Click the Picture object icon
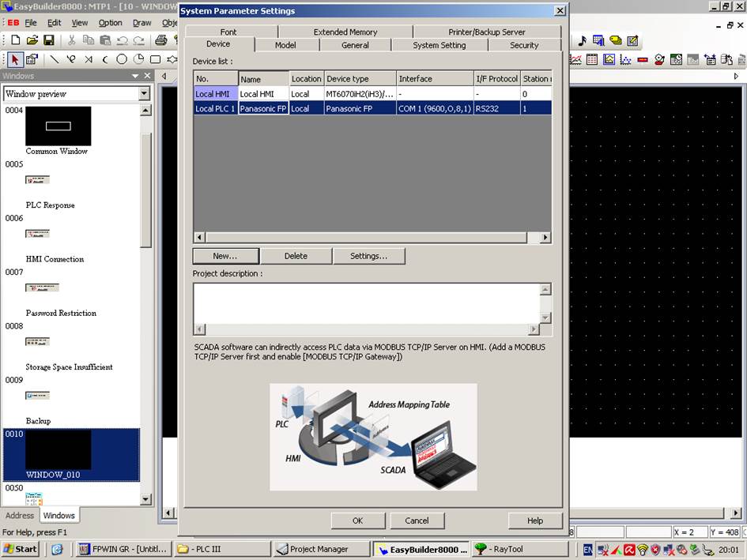The height and width of the screenshot is (560, 747). tap(609, 58)
